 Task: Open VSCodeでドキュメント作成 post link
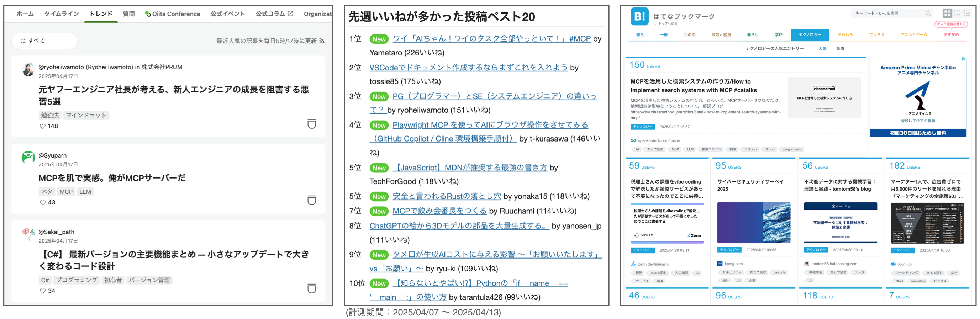468,68
